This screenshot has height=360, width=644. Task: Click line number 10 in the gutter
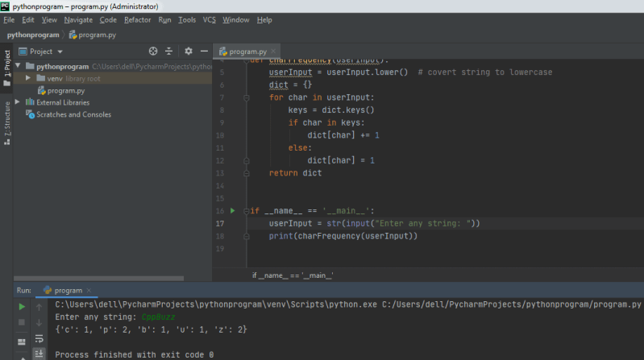[x=220, y=135]
